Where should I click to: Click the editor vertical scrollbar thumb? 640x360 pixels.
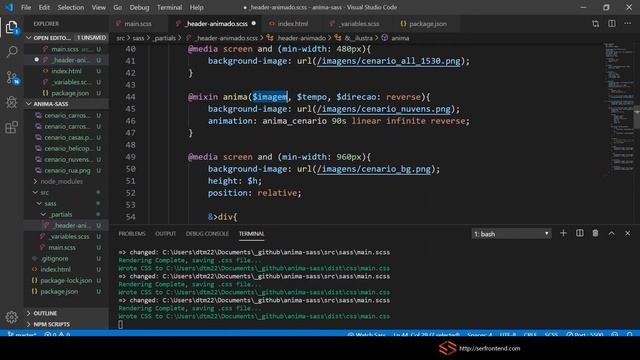(636, 118)
